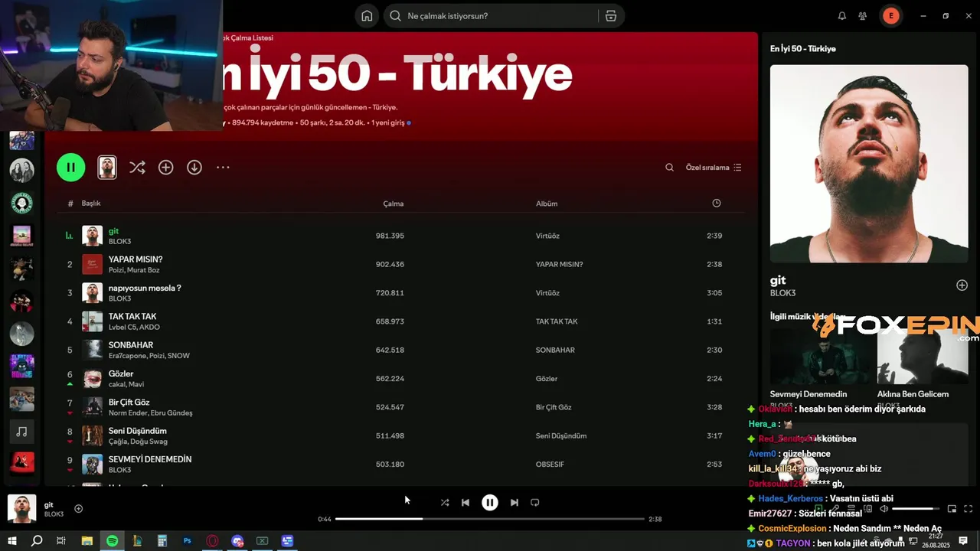Open album 'Virtüöz' in the git row
This screenshot has width=980, height=551.
click(x=547, y=236)
